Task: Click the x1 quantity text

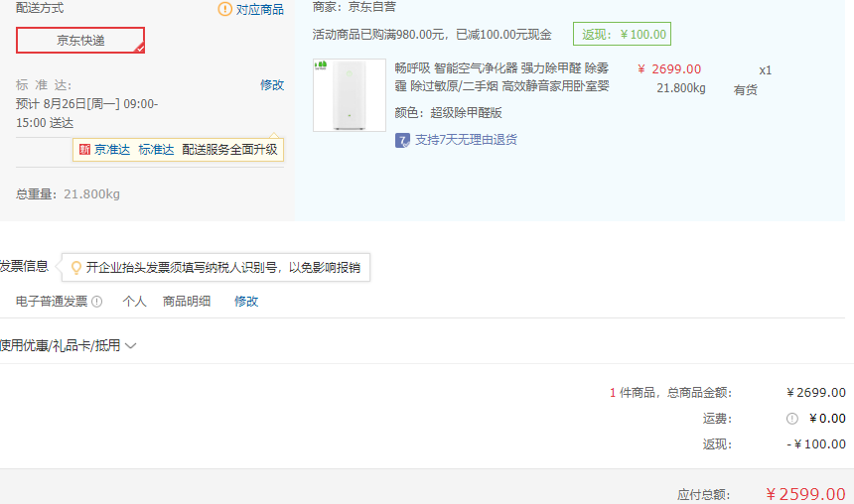Action: click(766, 70)
